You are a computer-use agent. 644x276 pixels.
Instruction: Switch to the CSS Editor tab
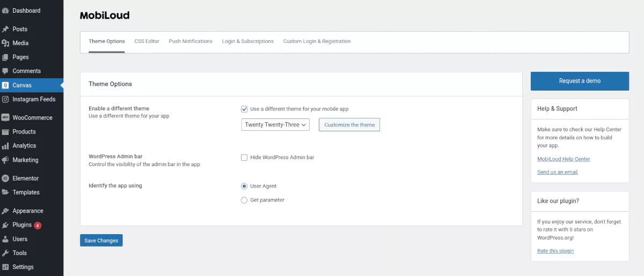[147, 41]
